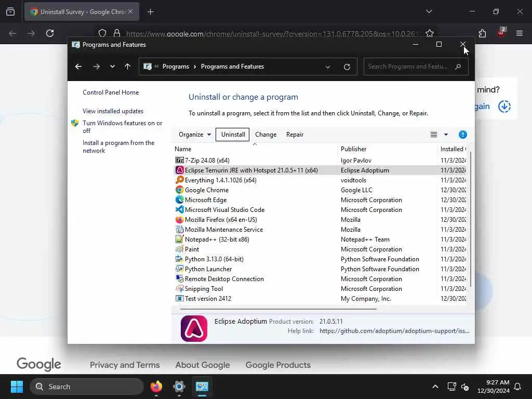This screenshot has height=399, width=532.
Task: Open View installed updates link
Action: 113,111
